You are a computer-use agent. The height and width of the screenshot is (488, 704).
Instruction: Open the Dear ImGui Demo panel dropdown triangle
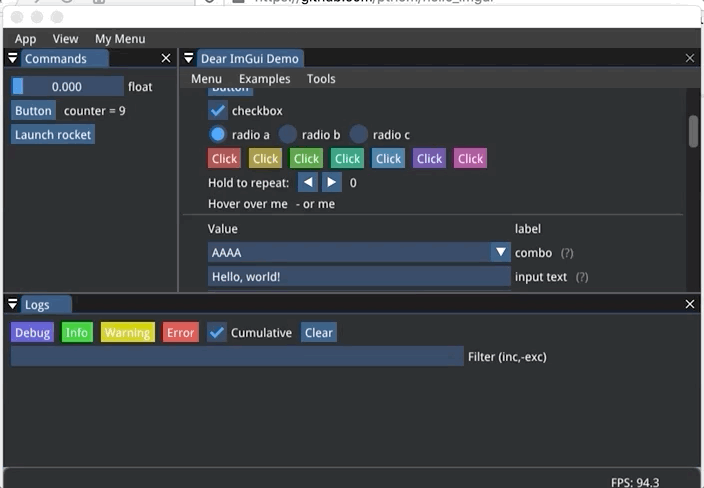click(189, 58)
